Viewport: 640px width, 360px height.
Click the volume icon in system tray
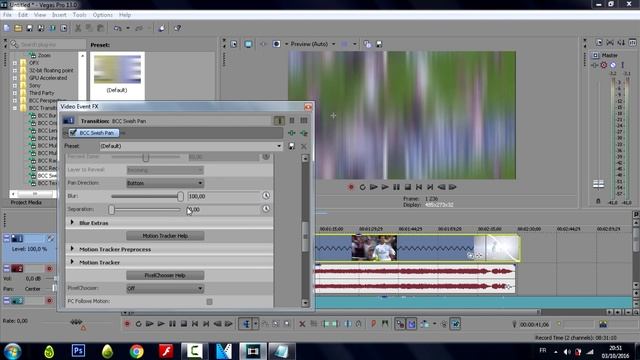coord(567,351)
